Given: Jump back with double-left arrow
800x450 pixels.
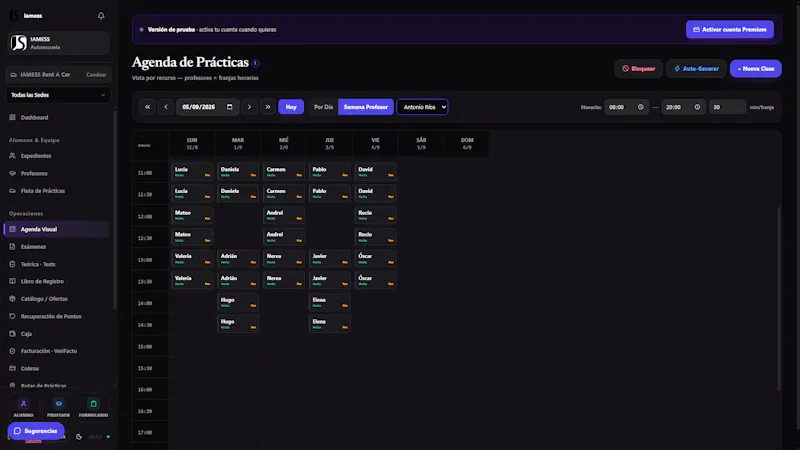Looking at the screenshot, I should 147,107.
